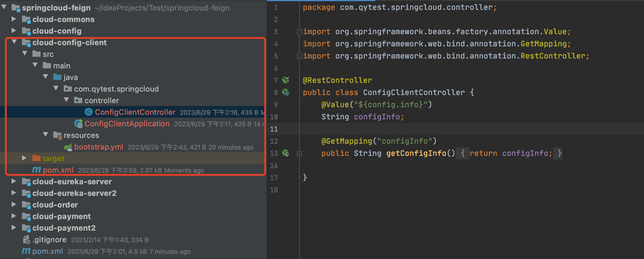Screen dimensions: 644x259
Task: Click the Maven icon beside cloud-config-client pom.xml
Action: 36,170
